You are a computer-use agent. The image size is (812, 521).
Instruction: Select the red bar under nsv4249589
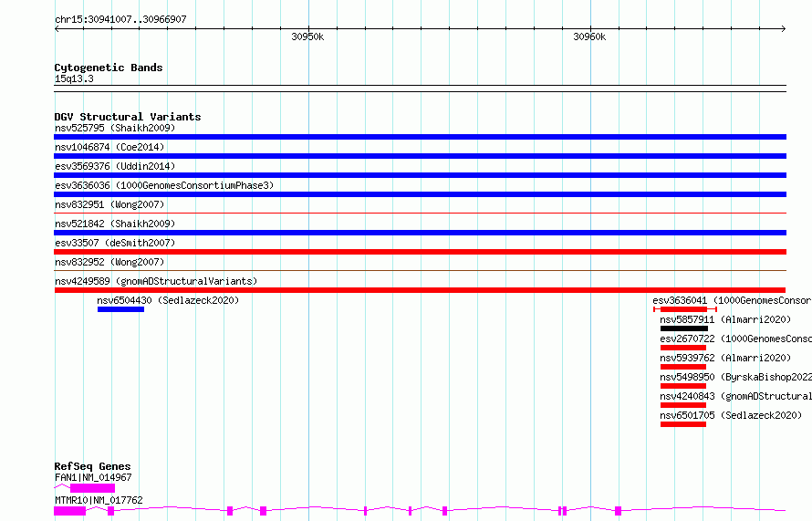pyautogui.click(x=420, y=290)
